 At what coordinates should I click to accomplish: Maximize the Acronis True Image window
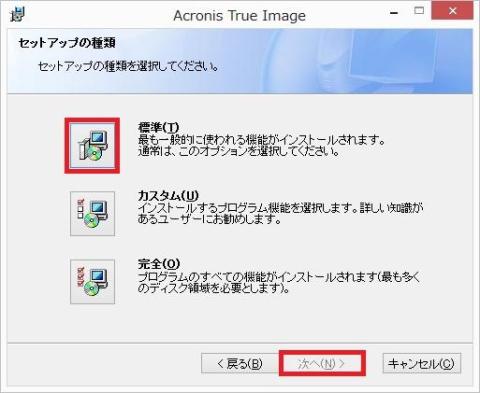point(419,11)
